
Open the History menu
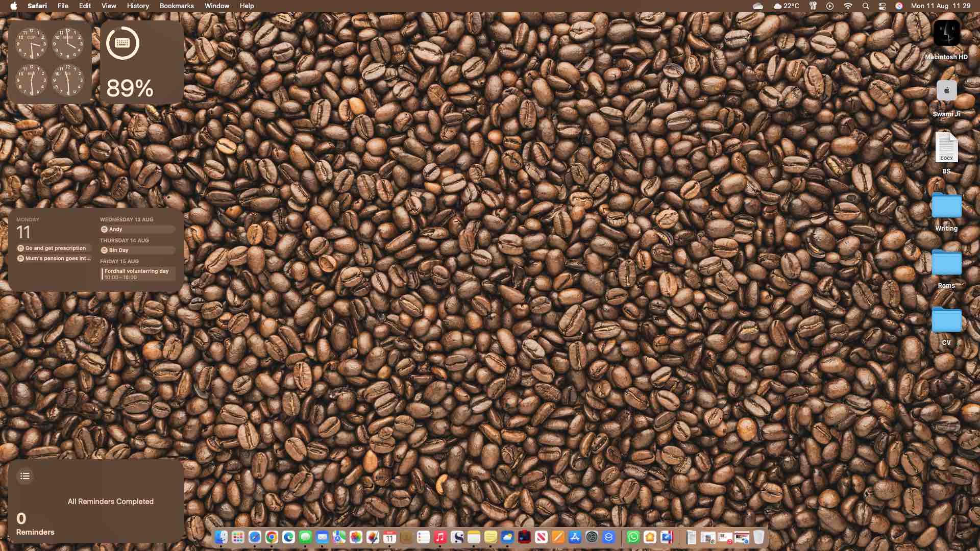tap(137, 6)
